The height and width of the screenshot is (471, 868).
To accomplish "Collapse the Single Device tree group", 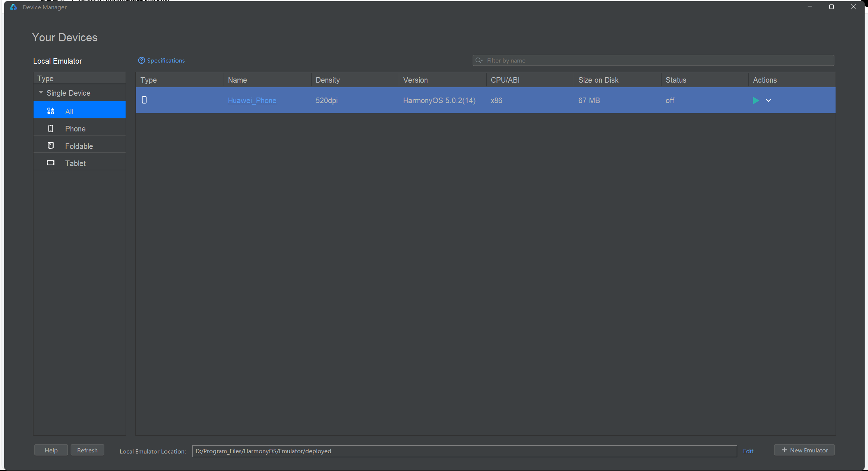I will [41, 93].
